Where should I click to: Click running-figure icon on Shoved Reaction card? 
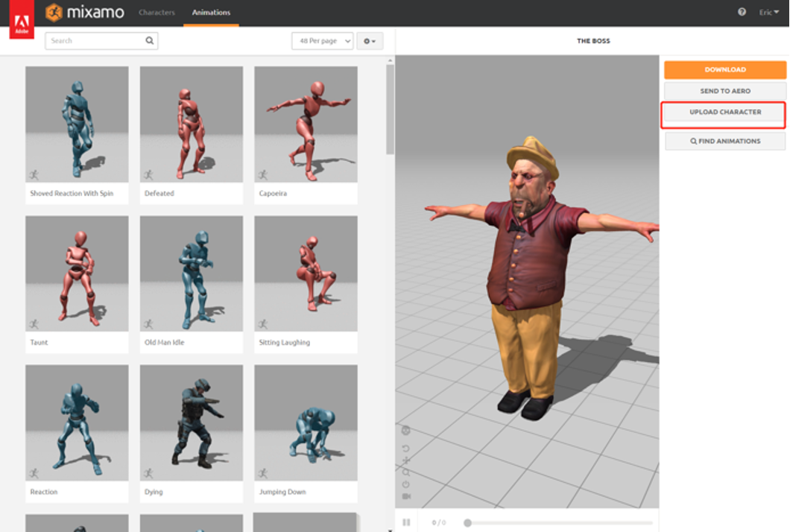click(x=34, y=175)
